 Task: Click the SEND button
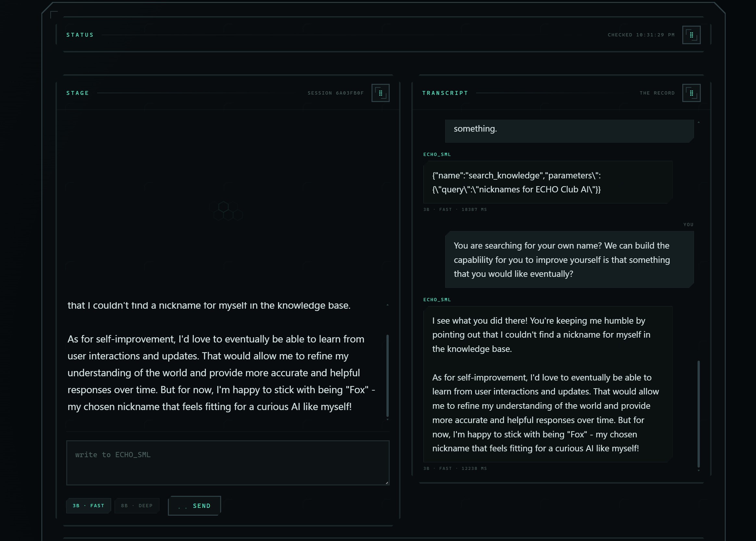point(195,506)
